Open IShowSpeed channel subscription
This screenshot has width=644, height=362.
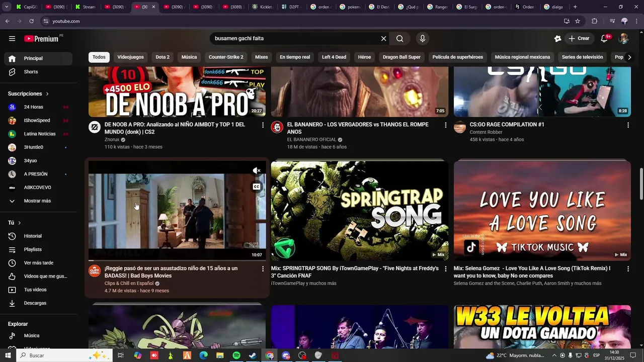[39, 121]
